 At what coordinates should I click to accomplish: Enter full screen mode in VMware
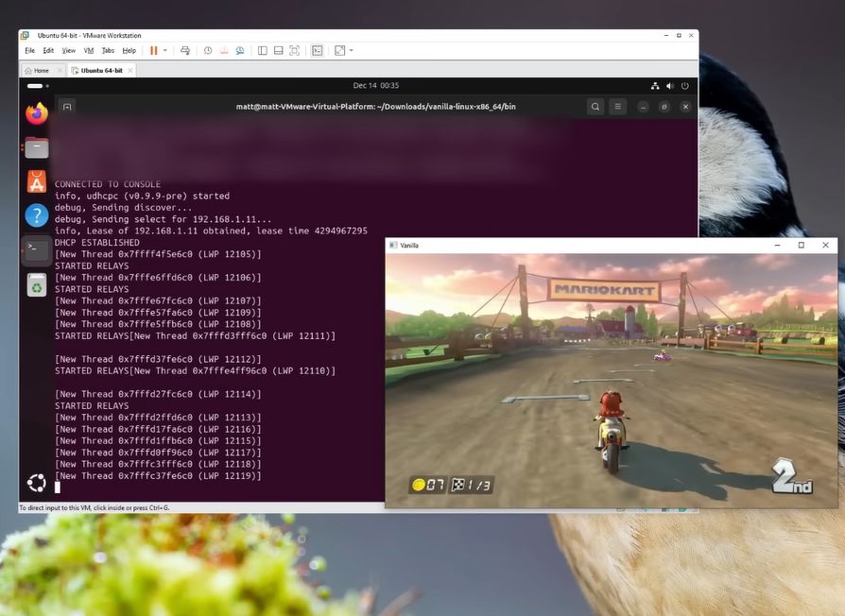[295, 50]
